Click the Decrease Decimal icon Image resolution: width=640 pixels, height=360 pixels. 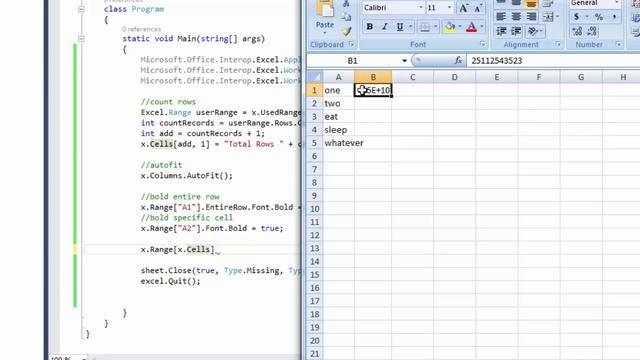pos(592,31)
